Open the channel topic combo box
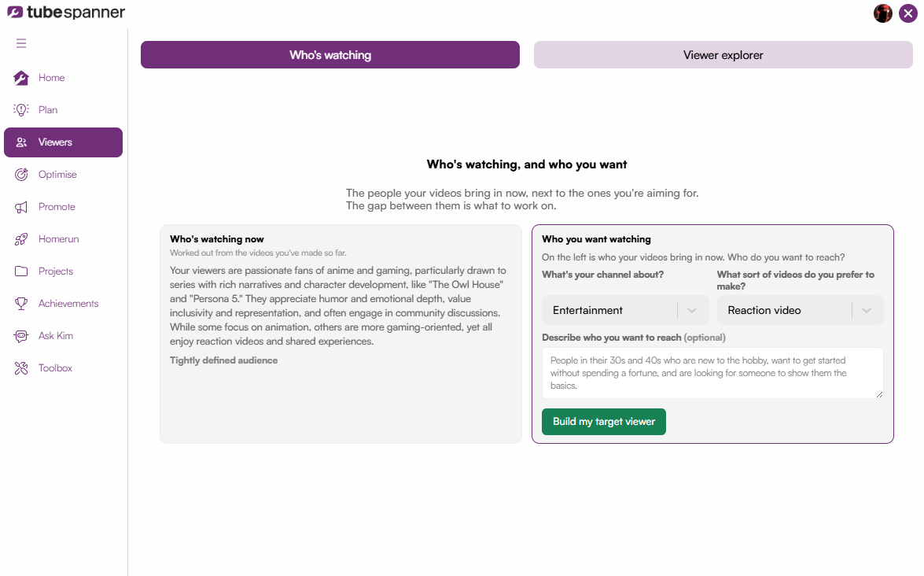The height and width of the screenshot is (576, 924). click(x=625, y=310)
